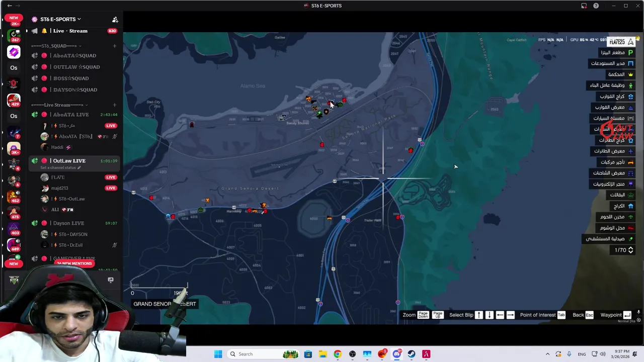The height and width of the screenshot is (362, 644).
Task: Watch FLA7E's LIVE stream badge
Action: click(x=111, y=177)
